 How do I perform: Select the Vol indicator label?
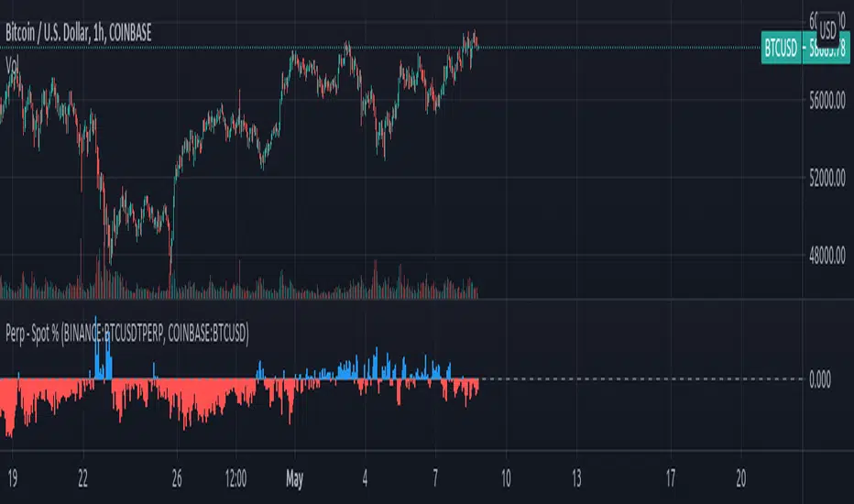(14, 65)
